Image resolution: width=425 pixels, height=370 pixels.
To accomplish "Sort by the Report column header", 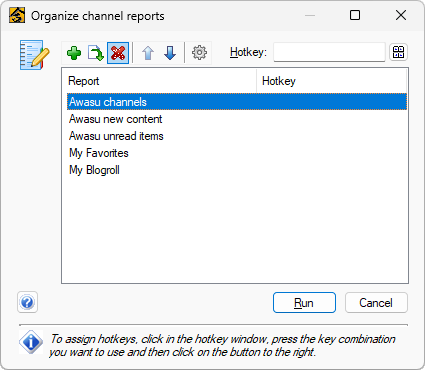I will 159,81.
